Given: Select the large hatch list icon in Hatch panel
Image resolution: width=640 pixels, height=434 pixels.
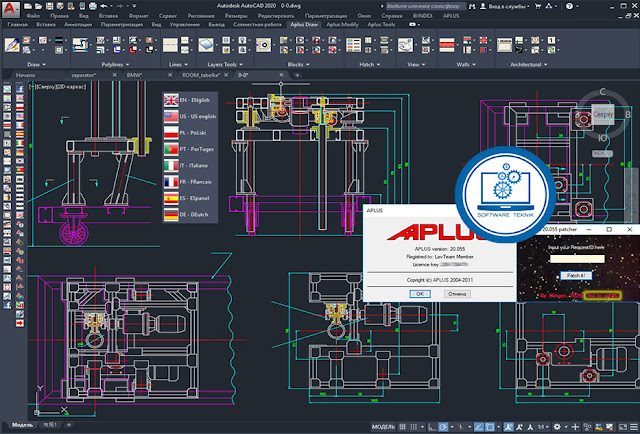Looking at the screenshot, I should [353, 45].
